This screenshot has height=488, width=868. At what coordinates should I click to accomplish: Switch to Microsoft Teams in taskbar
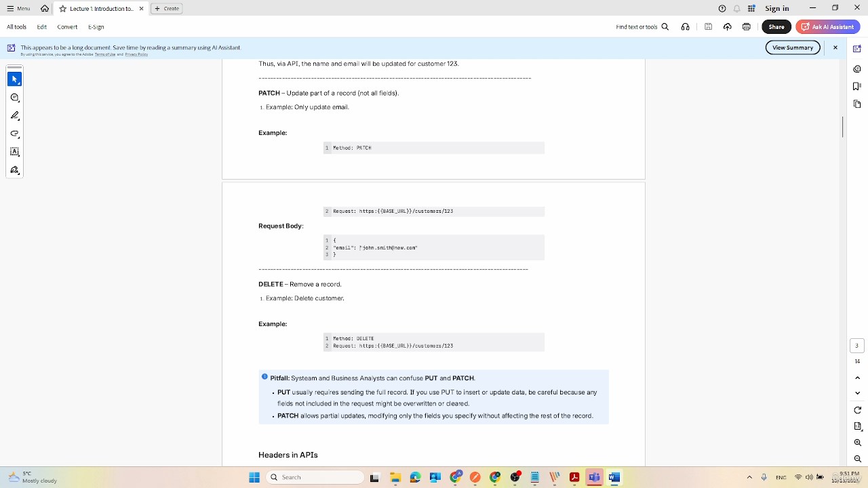[595, 477]
